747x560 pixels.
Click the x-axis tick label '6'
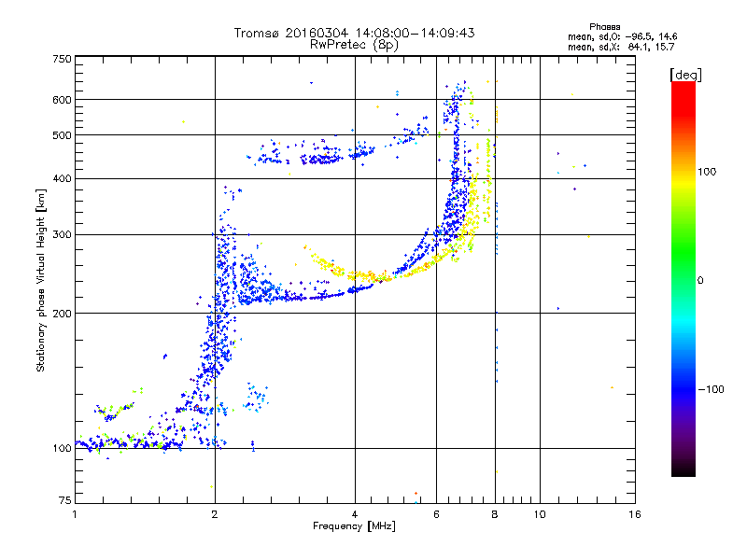click(436, 514)
